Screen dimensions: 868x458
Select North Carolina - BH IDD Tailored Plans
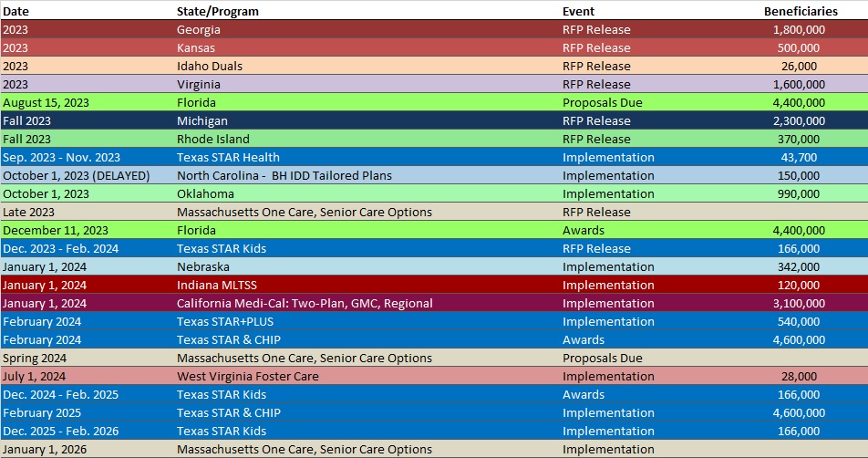click(284, 175)
